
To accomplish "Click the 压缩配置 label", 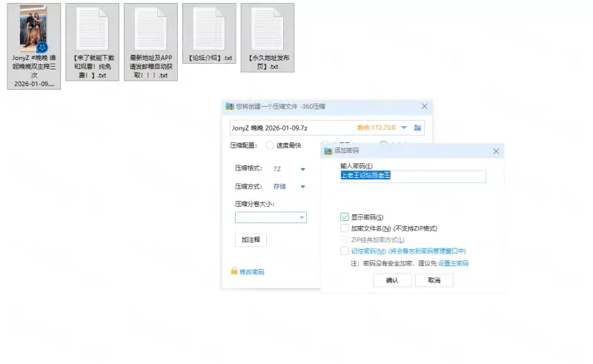I will coord(244,145).
